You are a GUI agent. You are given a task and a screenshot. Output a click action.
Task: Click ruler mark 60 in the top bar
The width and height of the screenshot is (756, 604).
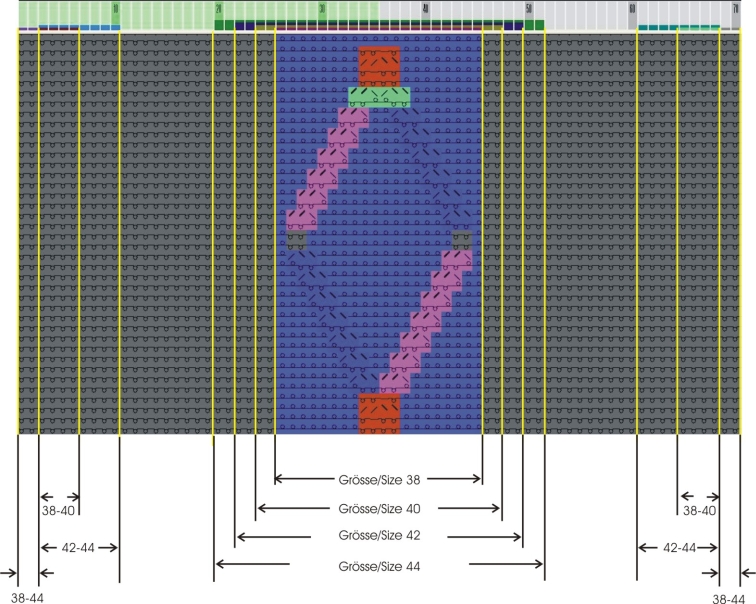632,8
